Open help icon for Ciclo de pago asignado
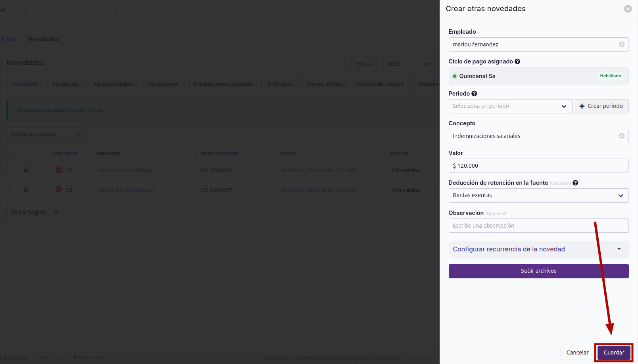Image resolution: width=638 pixels, height=364 pixels. 517,61
